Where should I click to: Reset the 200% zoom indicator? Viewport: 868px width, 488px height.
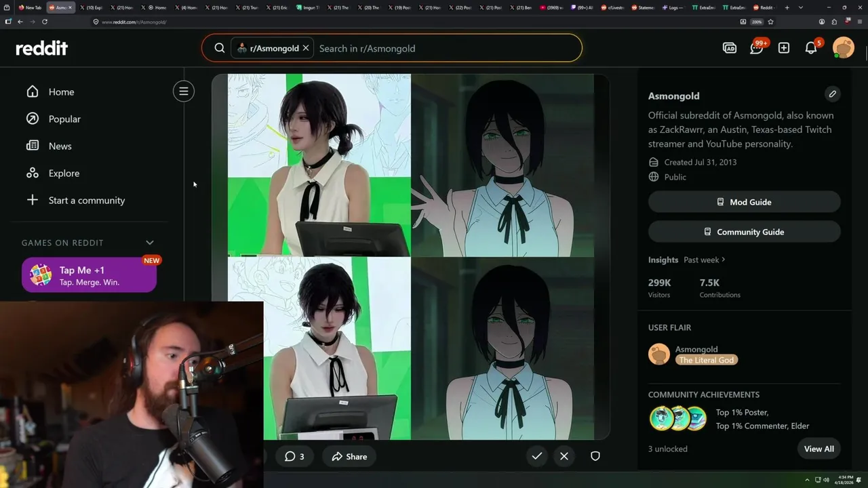[x=757, y=22]
